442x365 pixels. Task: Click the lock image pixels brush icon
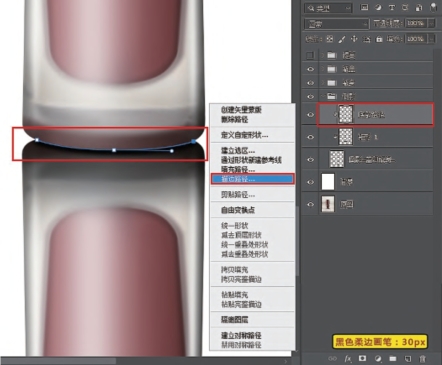[342, 39]
